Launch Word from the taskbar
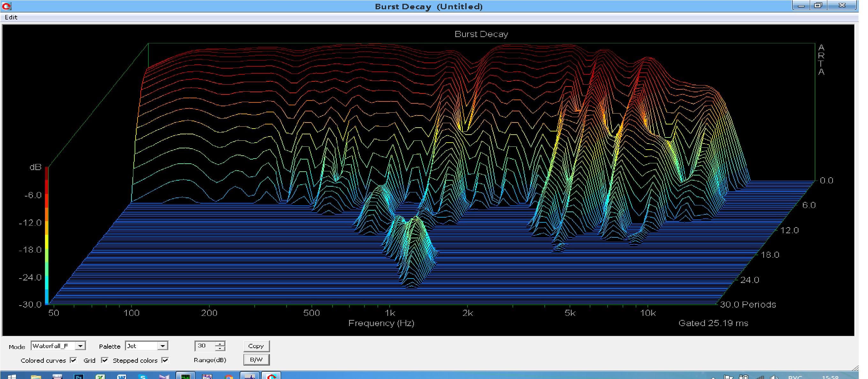 point(121,376)
